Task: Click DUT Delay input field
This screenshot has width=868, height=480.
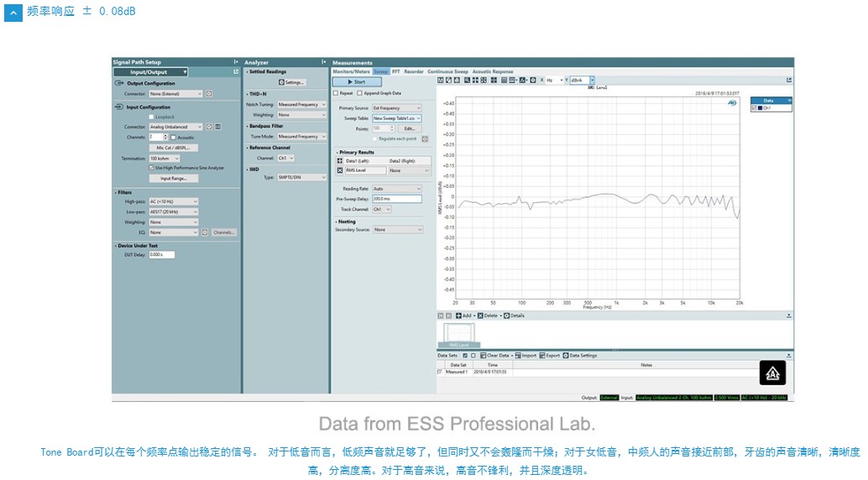Action: click(x=162, y=254)
